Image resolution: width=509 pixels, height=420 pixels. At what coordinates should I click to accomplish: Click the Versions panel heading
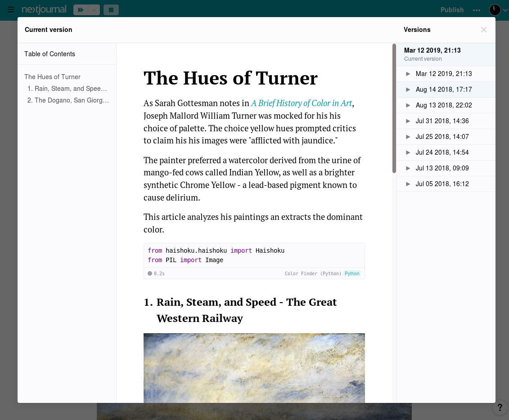point(417,30)
